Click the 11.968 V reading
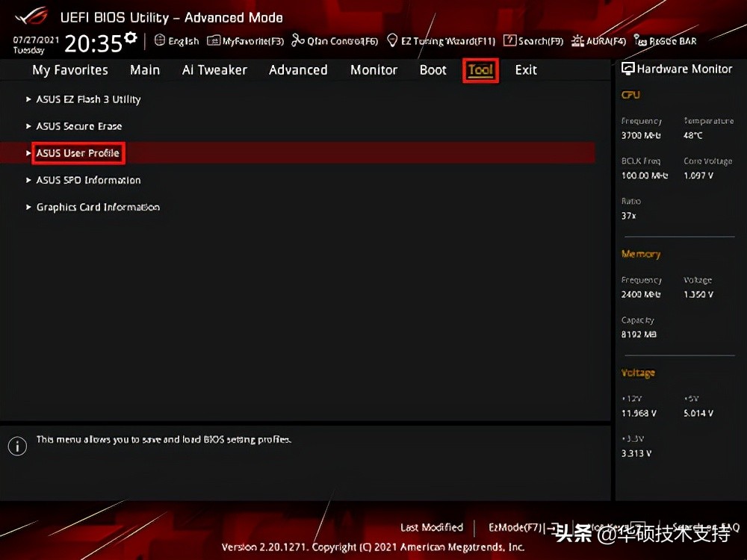Screen dimensions: 747x560 (639, 414)
